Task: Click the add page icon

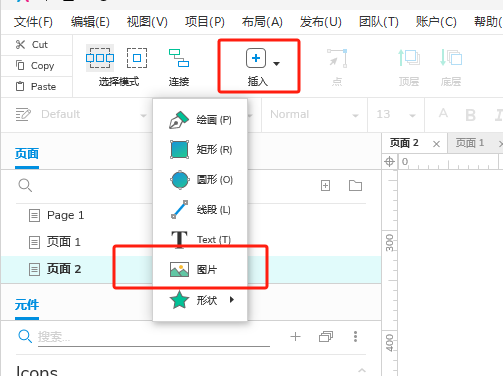Action: (x=325, y=186)
